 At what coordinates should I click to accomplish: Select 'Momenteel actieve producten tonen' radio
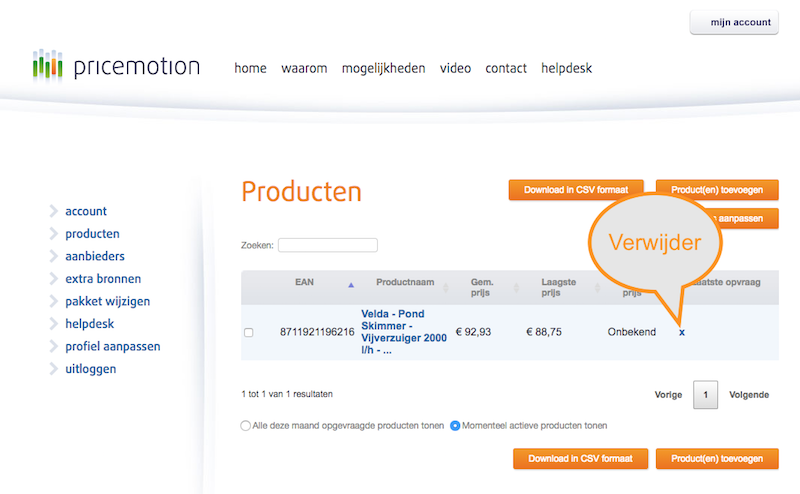click(x=455, y=426)
